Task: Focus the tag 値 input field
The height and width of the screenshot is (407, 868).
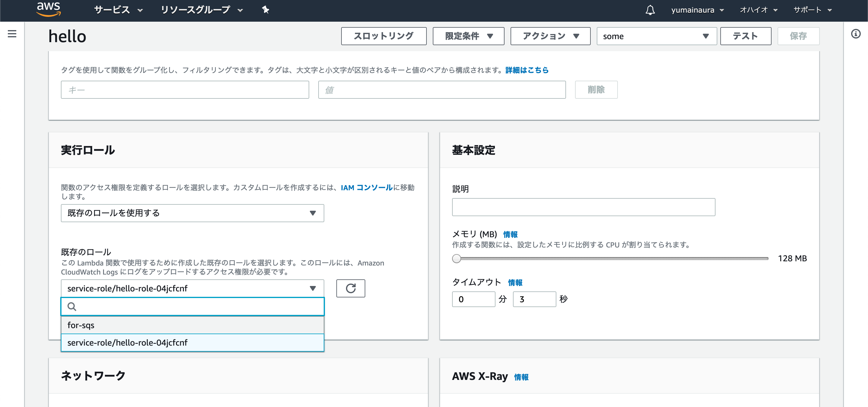Action: coord(442,89)
